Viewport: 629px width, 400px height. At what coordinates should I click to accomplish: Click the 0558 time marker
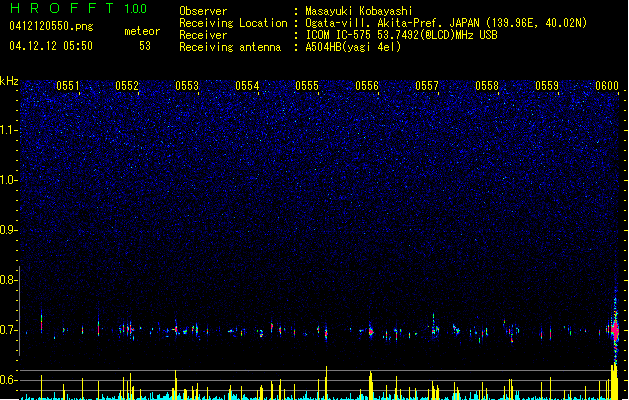click(x=487, y=86)
